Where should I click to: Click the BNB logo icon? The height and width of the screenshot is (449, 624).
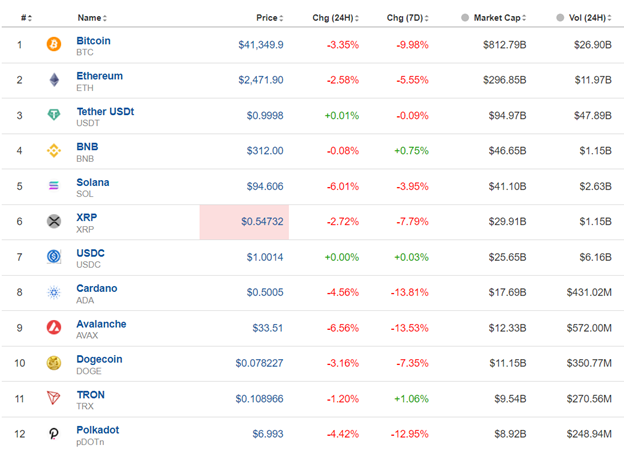click(x=54, y=151)
